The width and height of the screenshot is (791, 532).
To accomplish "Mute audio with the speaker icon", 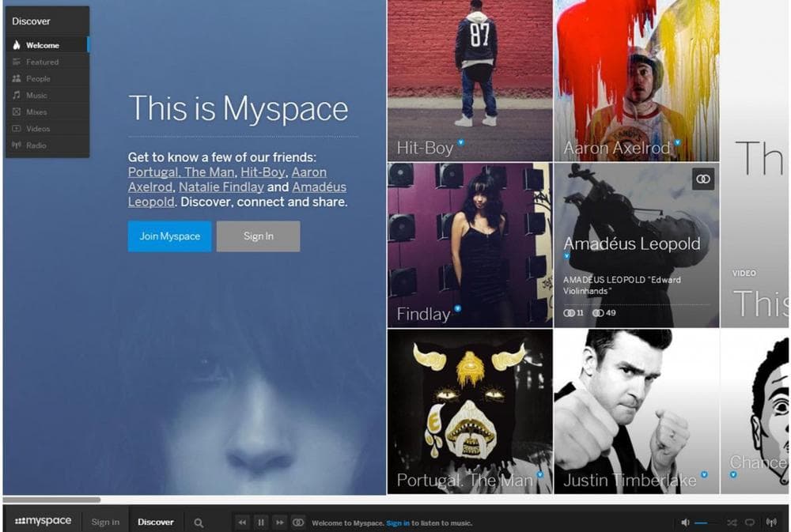I will (685, 522).
